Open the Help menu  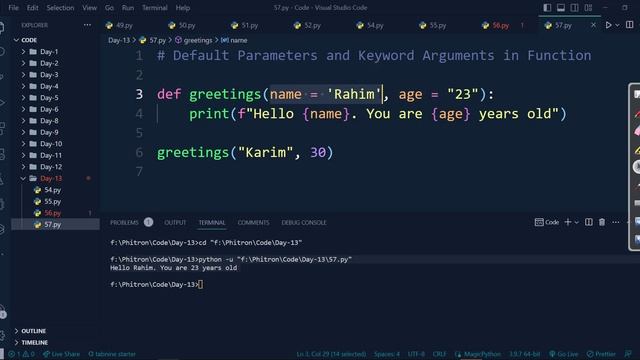[x=183, y=8]
